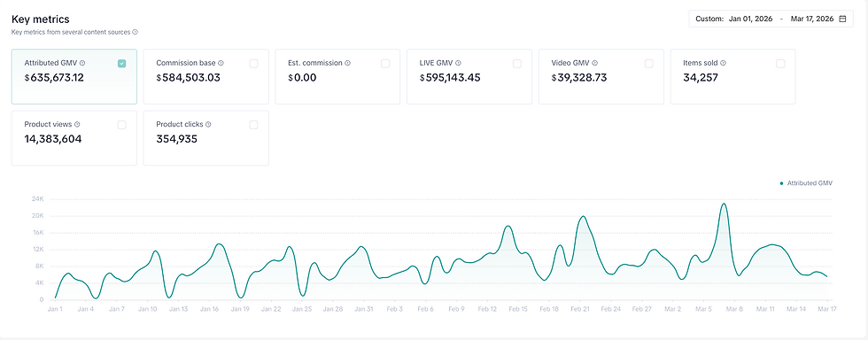Tick the Product clicks checkbox

pyautogui.click(x=253, y=125)
